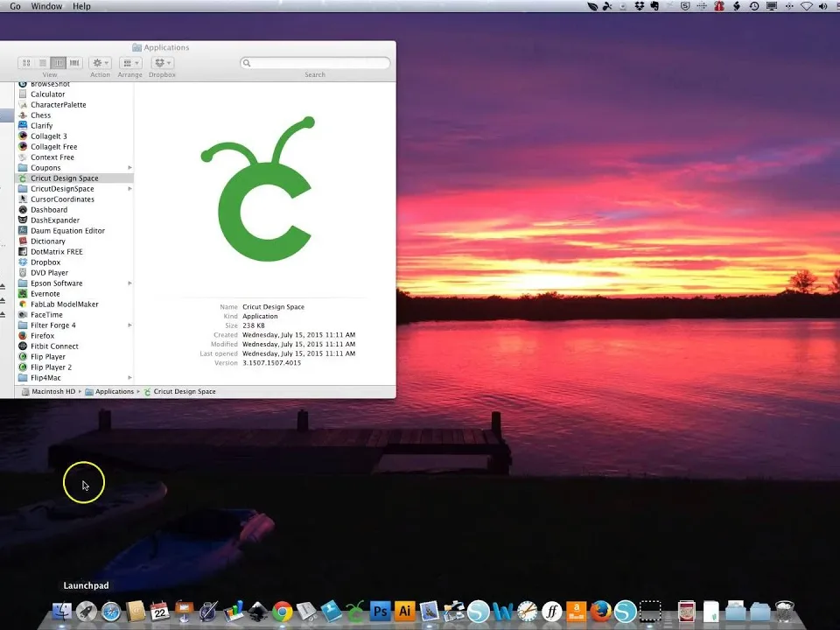
Task: Switch to list view in Finder
Action: click(42, 62)
